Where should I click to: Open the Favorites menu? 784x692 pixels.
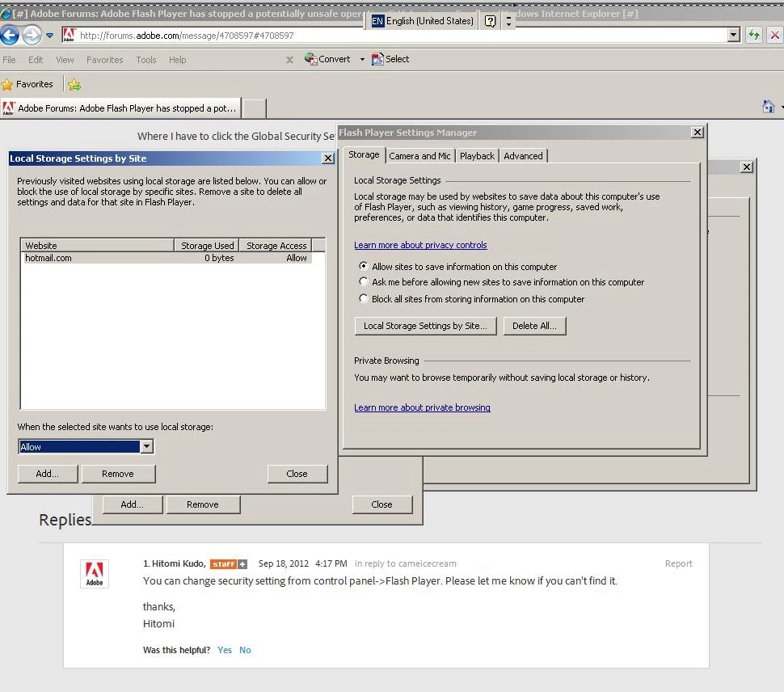tap(104, 60)
